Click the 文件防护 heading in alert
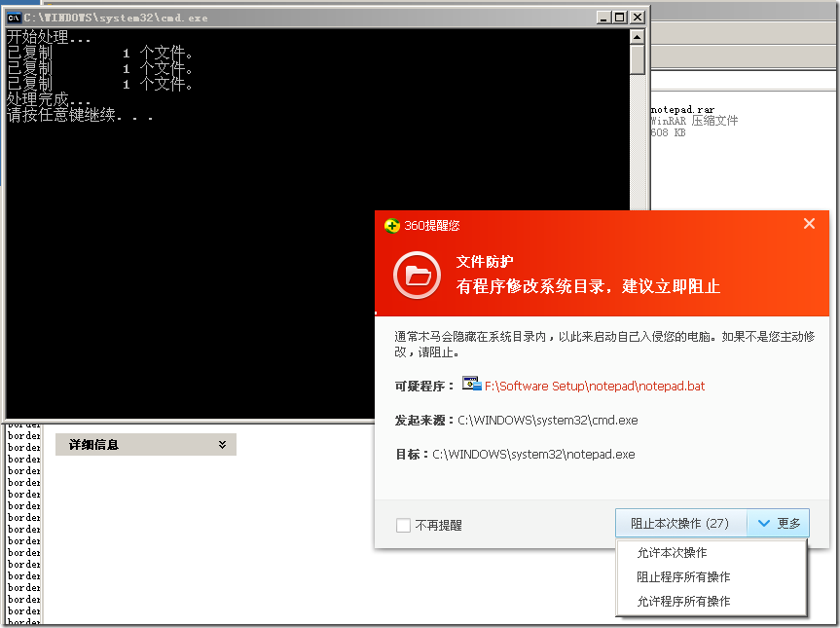The image size is (840, 628). [485, 262]
